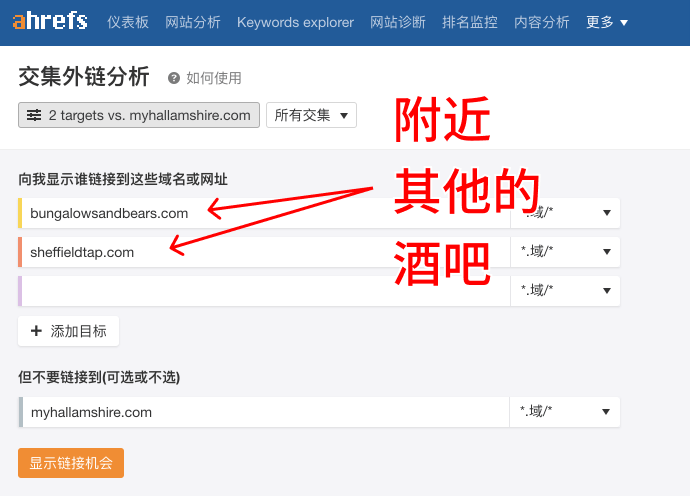The image size is (690, 496).
Task: Focus the empty third target input
Action: (266, 290)
